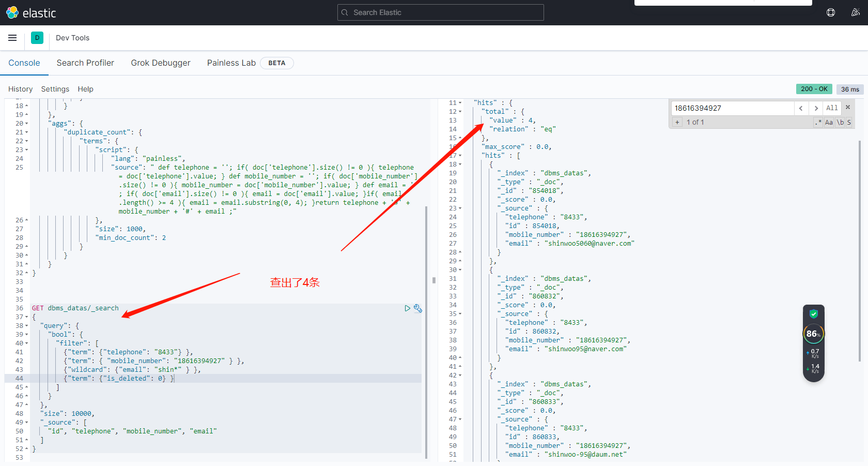Click the 200 - OK status badge

click(814, 89)
